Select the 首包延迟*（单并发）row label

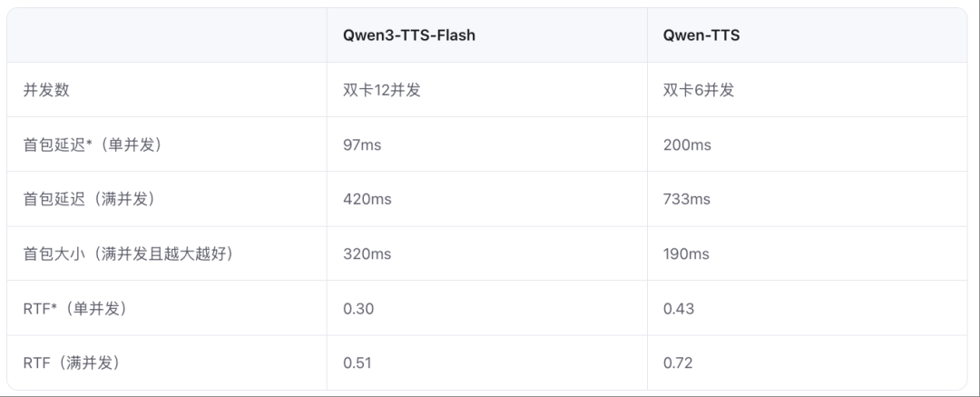[93, 144]
